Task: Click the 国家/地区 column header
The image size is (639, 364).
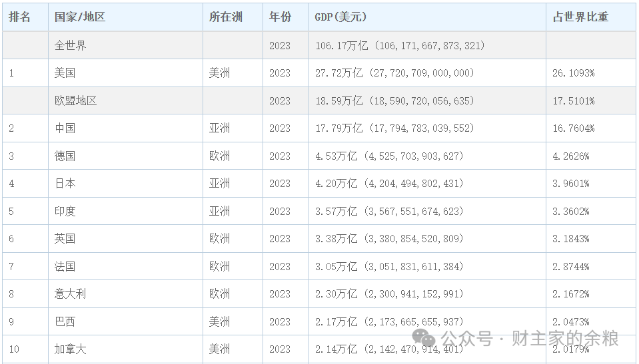Action: [80, 17]
